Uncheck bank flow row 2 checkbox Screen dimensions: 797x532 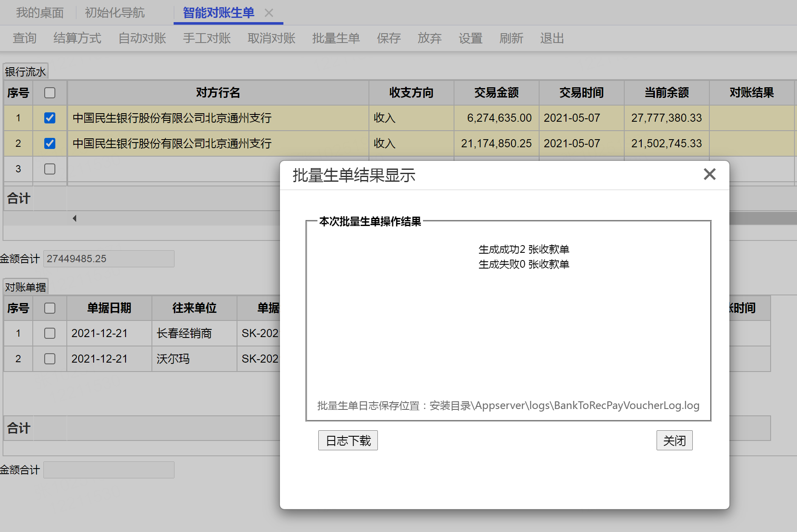click(50, 143)
